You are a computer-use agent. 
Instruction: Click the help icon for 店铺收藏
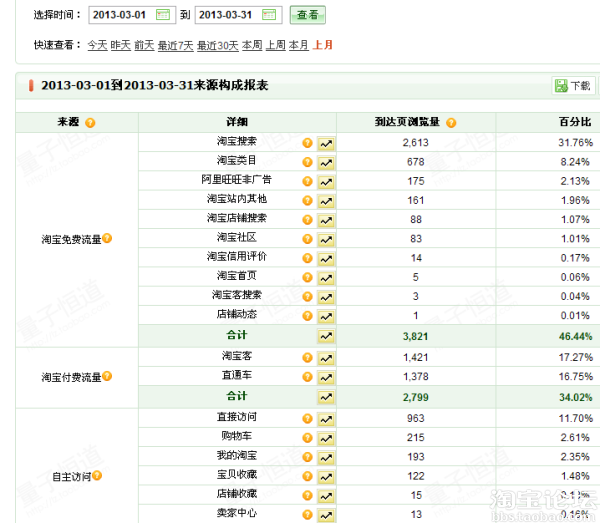tap(307, 495)
